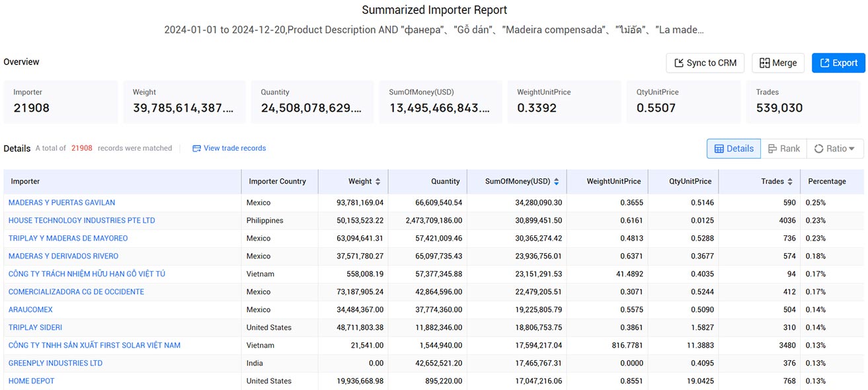Click weight unit price 816.7781
The height and width of the screenshot is (390, 868).
pos(626,345)
